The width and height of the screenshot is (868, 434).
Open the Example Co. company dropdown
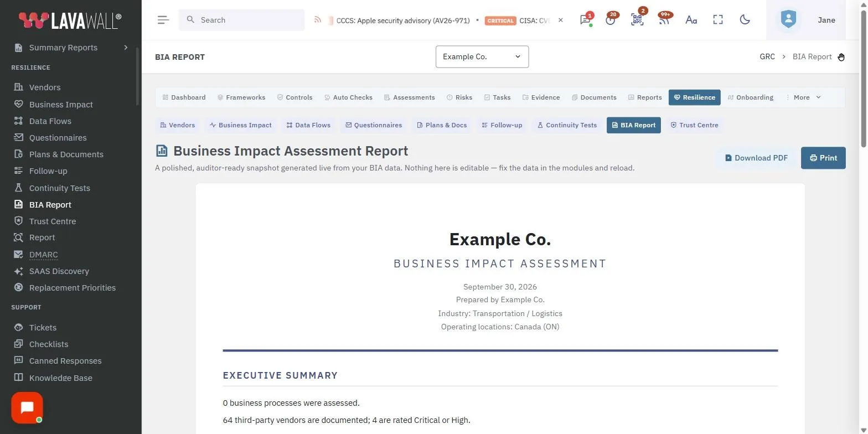[x=482, y=56]
